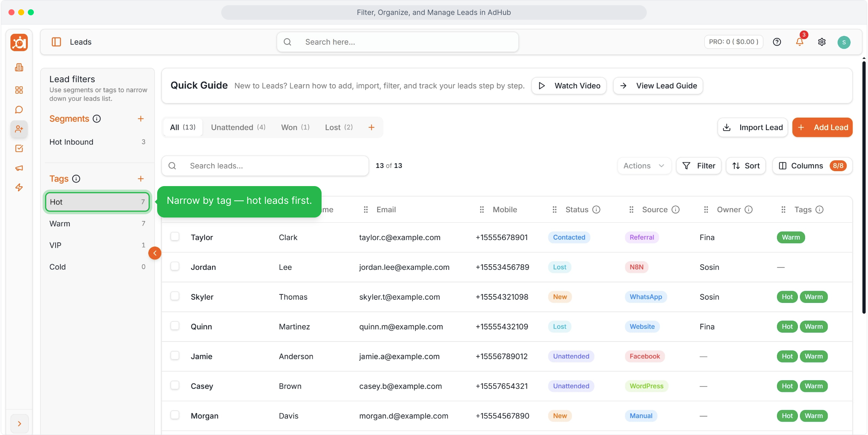The height and width of the screenshot is (435, 868).
Task: Open the Sort options
Action: [x=746, y=166]
